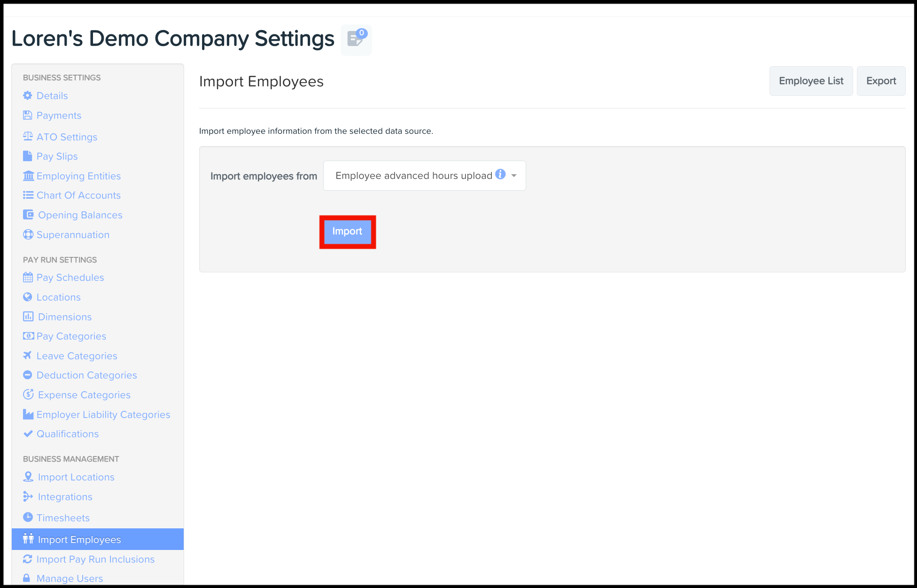Click the scales icon for ATO Settings
917x588 pixels.
click(28, 136)
